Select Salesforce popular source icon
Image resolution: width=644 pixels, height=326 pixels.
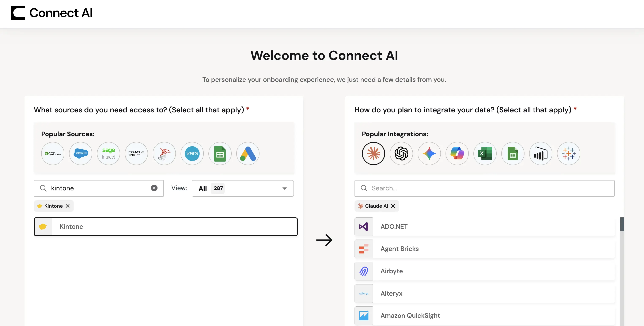tap(80, 154)
